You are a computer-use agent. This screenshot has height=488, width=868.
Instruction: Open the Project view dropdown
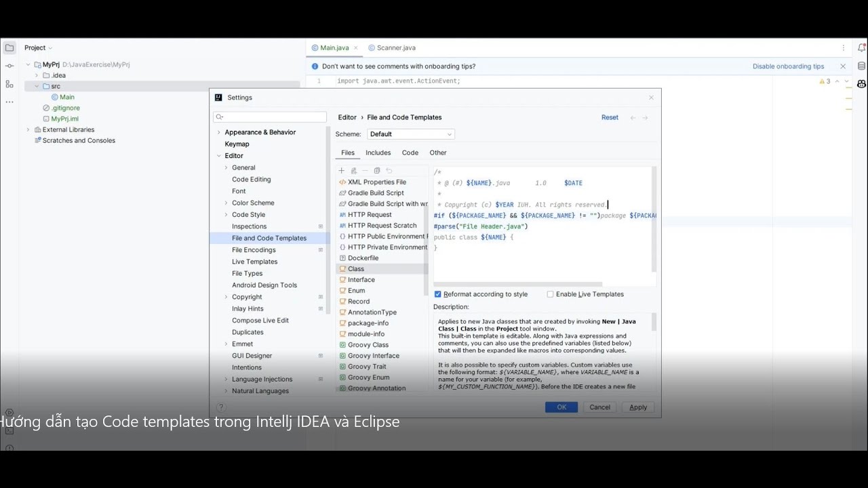click(38, 48)
